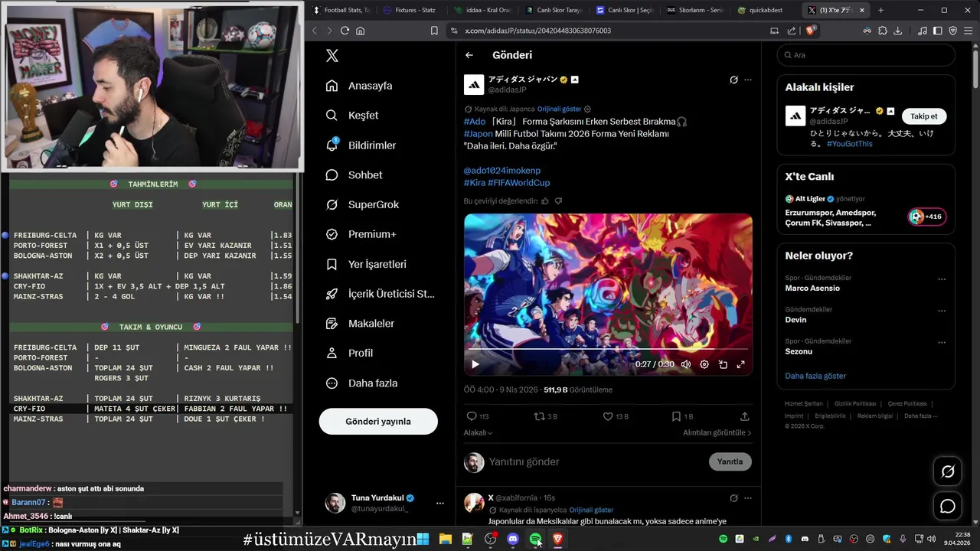Bookmark this page in Brave toolbar
This screenshot has height=551, width=980.
(x=434, y=31)
